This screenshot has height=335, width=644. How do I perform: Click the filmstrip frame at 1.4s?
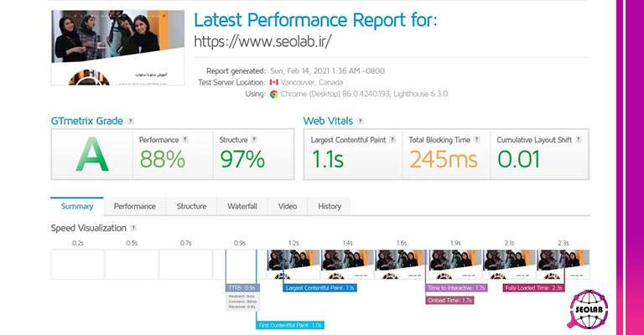pos(347,265)
